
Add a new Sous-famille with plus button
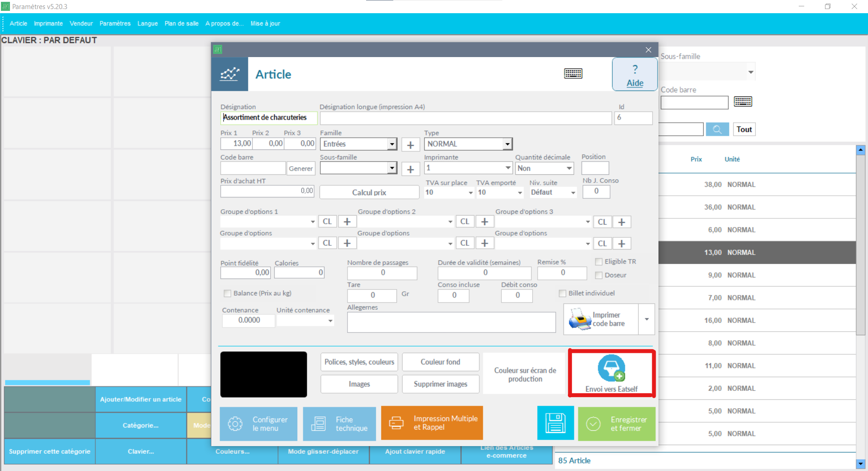410,169
